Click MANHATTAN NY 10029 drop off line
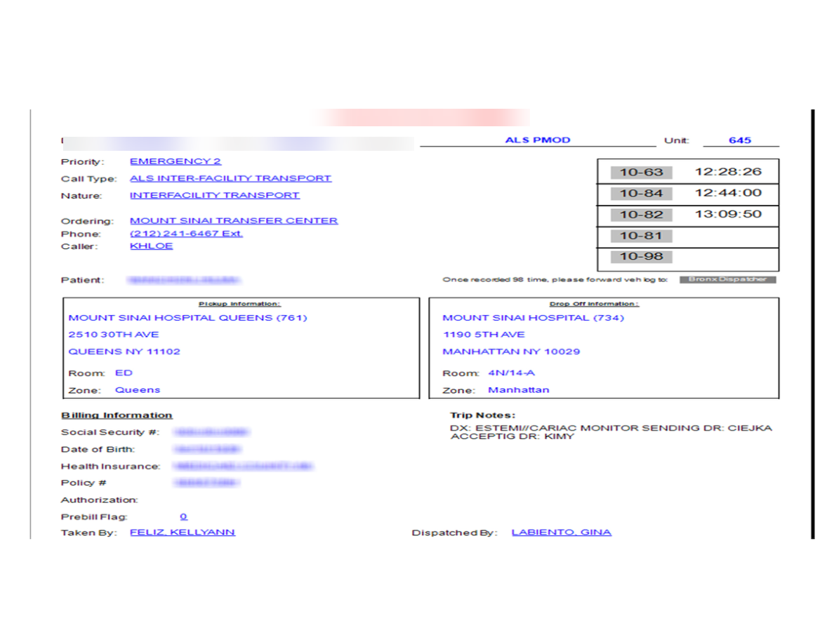The height and width of the screenshot is (644, 834). click(511, 351)
